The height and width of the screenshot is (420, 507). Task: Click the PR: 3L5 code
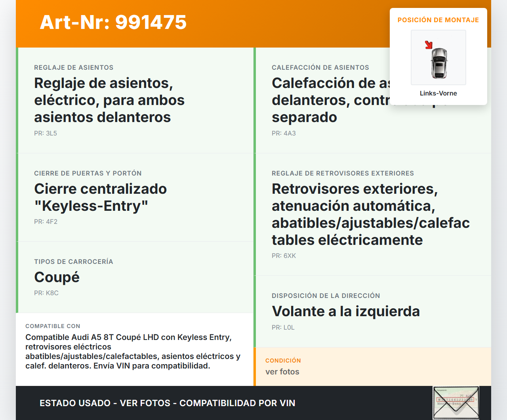tap(46, 133)
